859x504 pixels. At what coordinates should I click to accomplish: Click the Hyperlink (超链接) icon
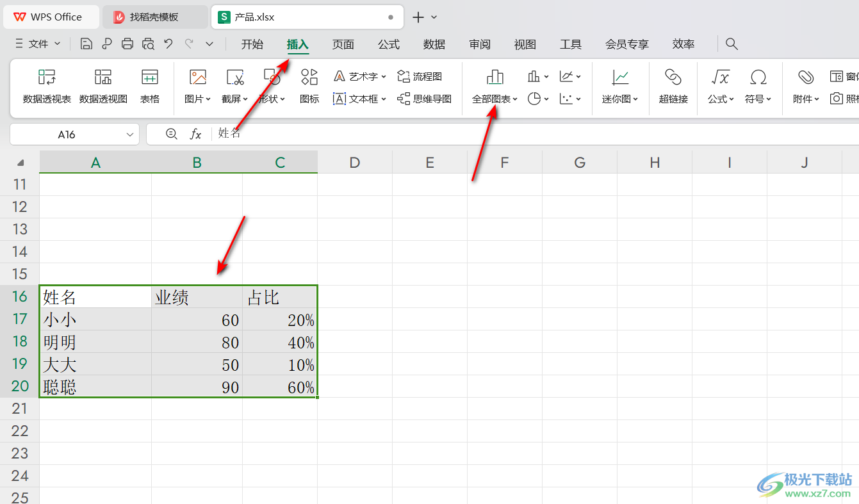673,77
